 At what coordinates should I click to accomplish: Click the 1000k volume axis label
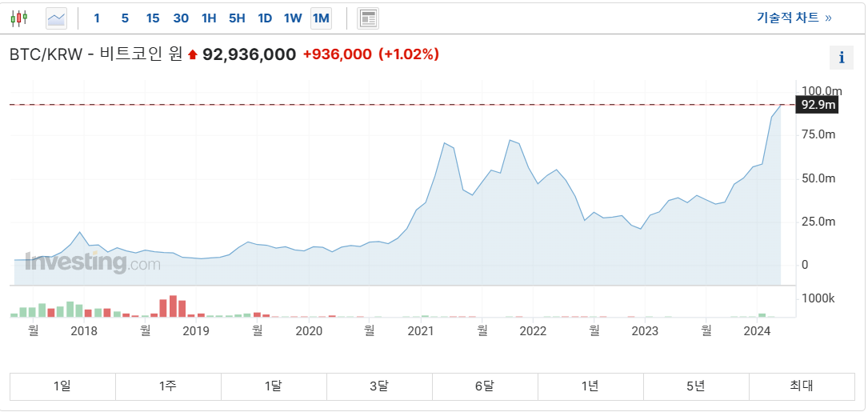(x=818, y=299)
